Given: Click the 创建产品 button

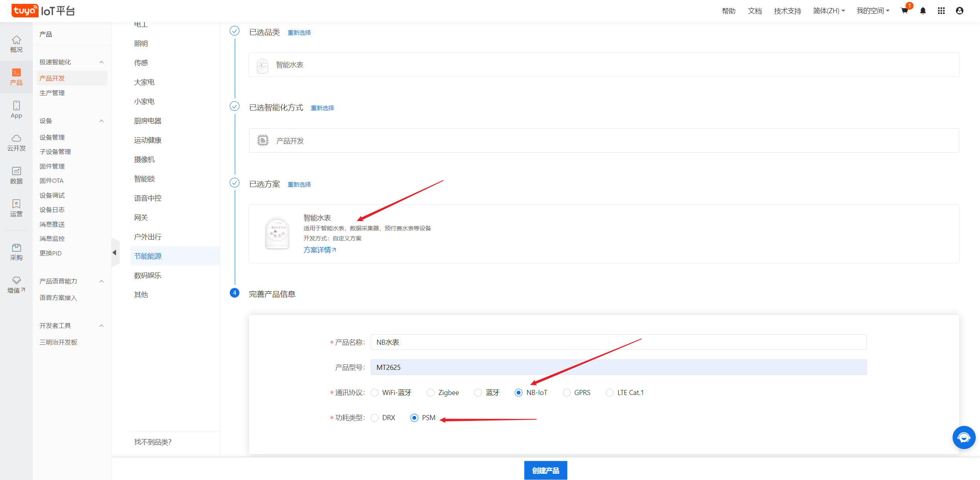Looking at the screenshot, I should click(x=545, y=470).
